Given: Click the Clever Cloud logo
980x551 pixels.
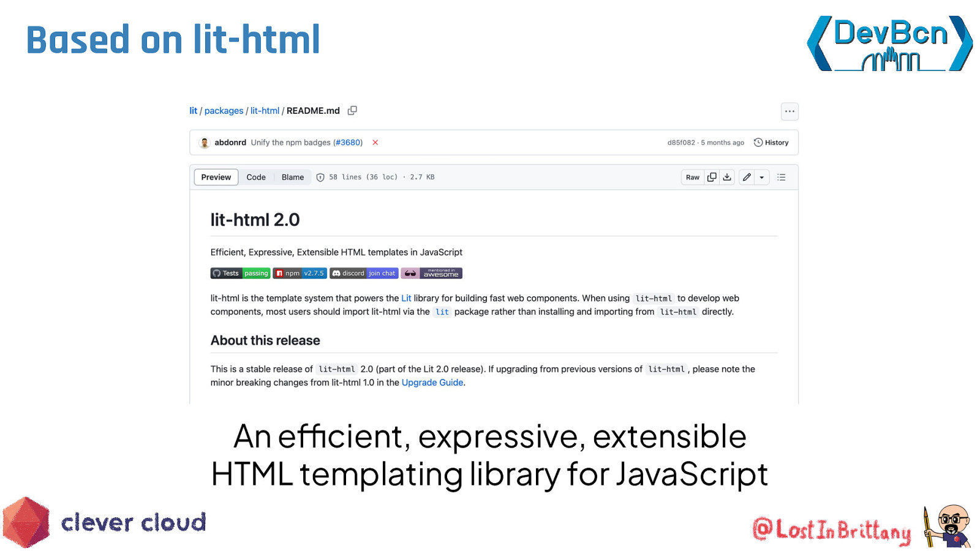Looking at the screenshot, I should coord(104,522).
